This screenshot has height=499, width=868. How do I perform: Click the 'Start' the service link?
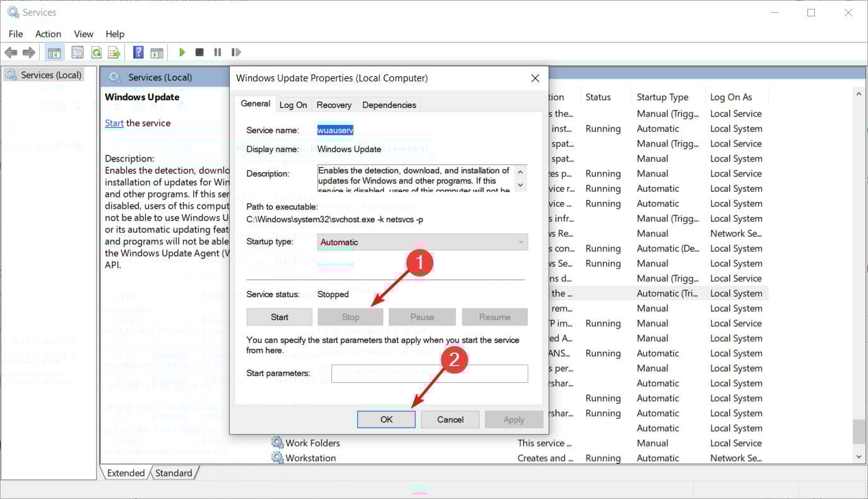114,123
